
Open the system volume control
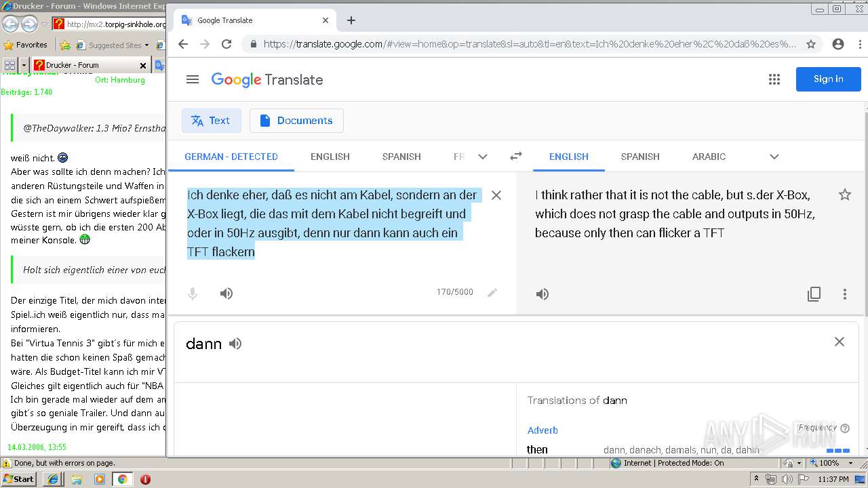(x=787, y=479)
